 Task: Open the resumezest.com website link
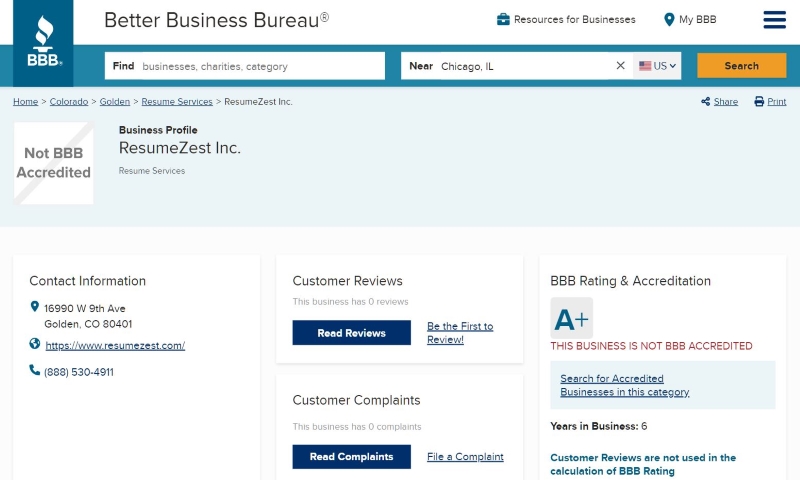pyautogui.click(x=115, y=345)
